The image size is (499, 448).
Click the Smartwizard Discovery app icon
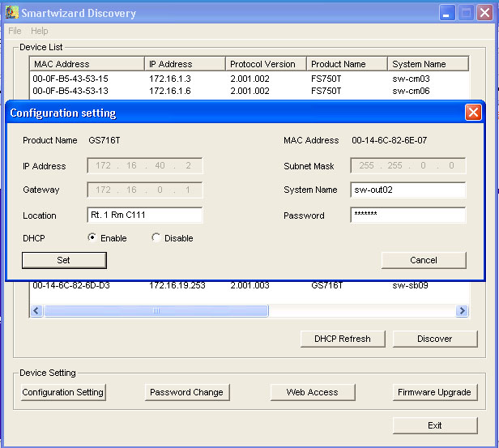pyautogui.click(x=12, y=12)
